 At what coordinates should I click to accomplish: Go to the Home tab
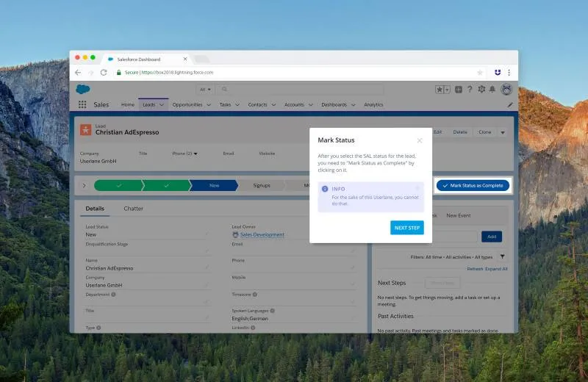point(127,104)
